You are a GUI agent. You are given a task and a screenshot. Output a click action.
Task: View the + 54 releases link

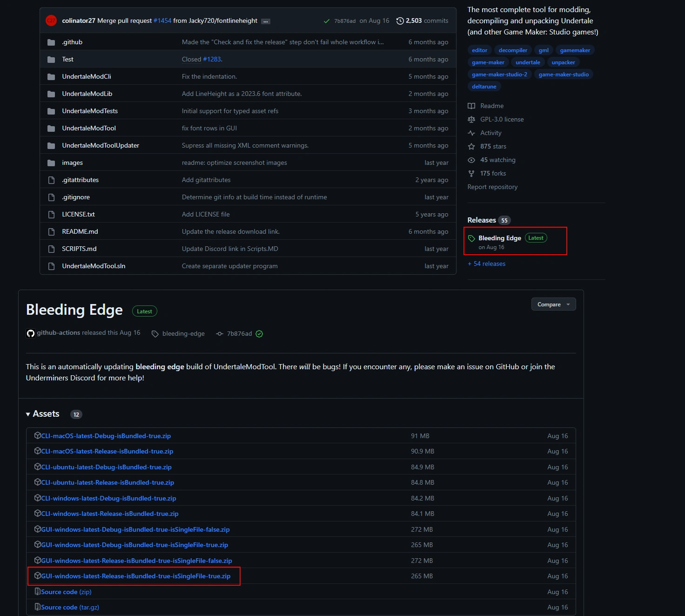[x=487, y=264]
